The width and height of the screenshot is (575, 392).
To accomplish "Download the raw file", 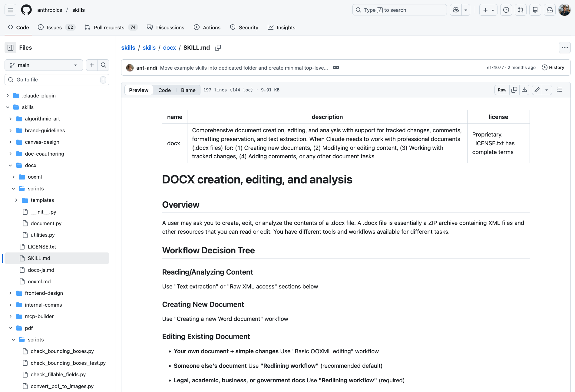I will (x=524, y=90).
